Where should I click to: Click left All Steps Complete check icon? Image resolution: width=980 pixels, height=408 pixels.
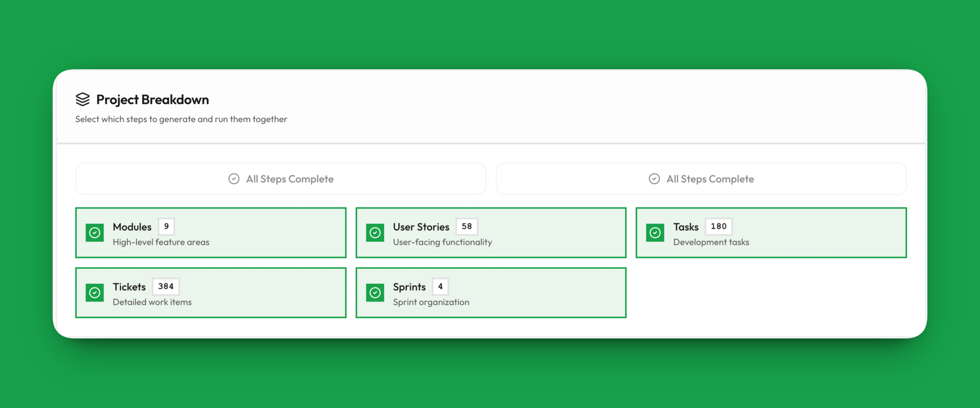pos(234,179)
